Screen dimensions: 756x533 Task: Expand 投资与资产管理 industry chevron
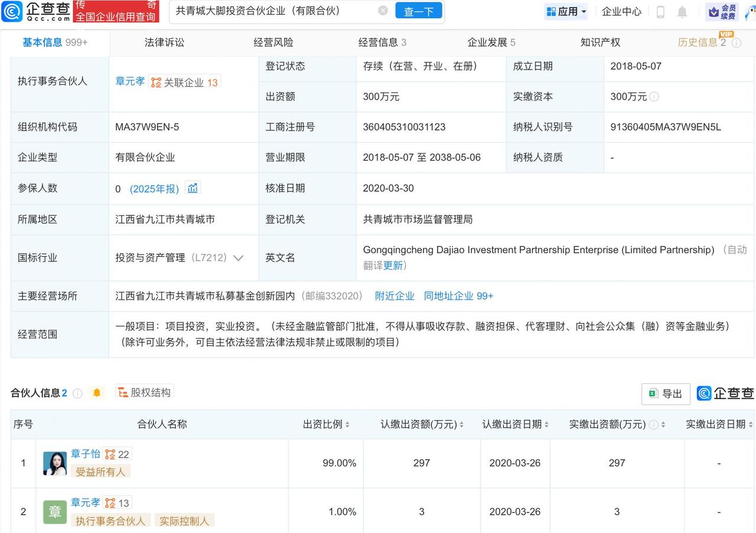tap(239, 258)
